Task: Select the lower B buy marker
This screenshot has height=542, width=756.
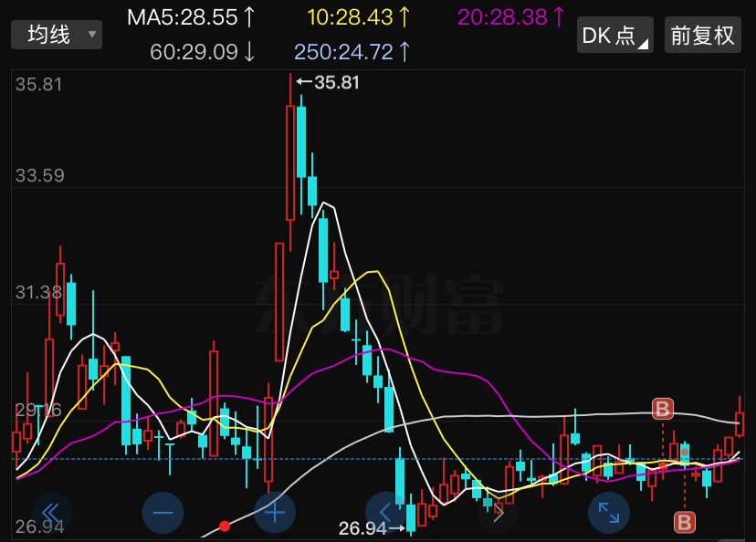Action: click(x=685, y=522)
